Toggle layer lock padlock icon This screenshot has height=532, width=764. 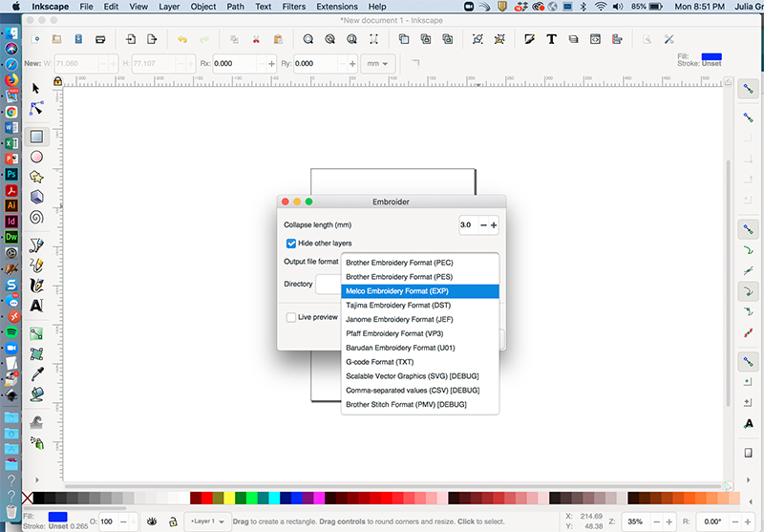(x=173, y=521)
